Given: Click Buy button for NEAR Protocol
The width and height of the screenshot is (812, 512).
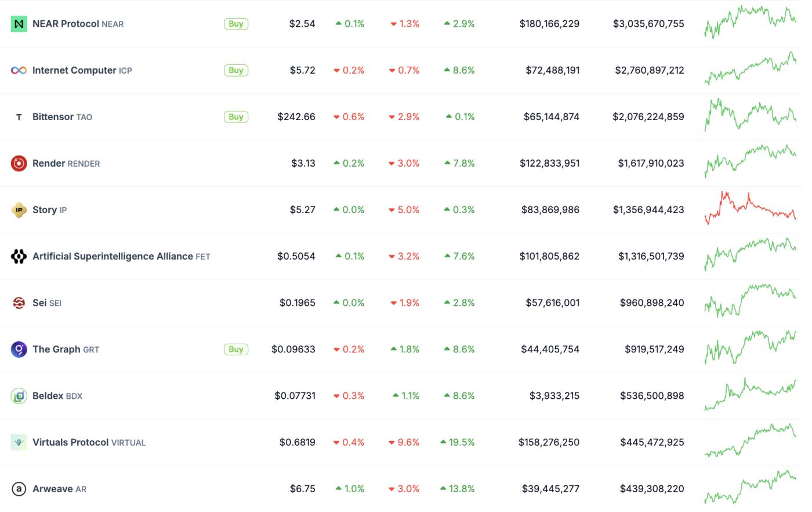Looking at the screenshot, I should pyautogui.click(x=236, y=24).
